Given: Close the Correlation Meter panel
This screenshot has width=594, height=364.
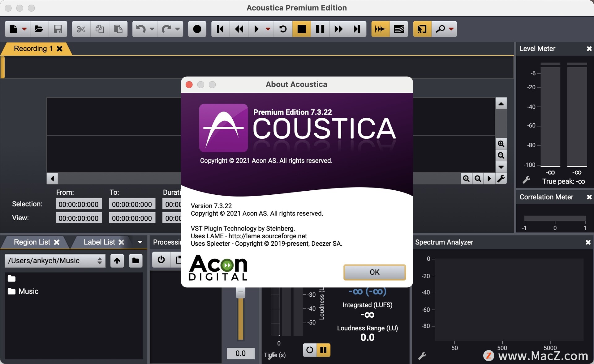Looking at the screenshot, I should [x=589, y=197].
